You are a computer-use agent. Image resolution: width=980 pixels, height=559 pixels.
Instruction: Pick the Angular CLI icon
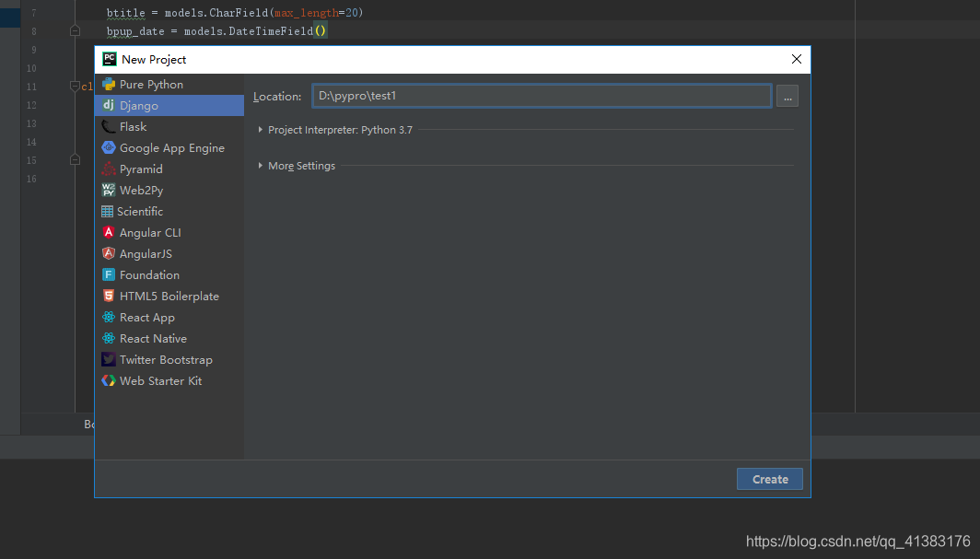(x=109, y=232)
